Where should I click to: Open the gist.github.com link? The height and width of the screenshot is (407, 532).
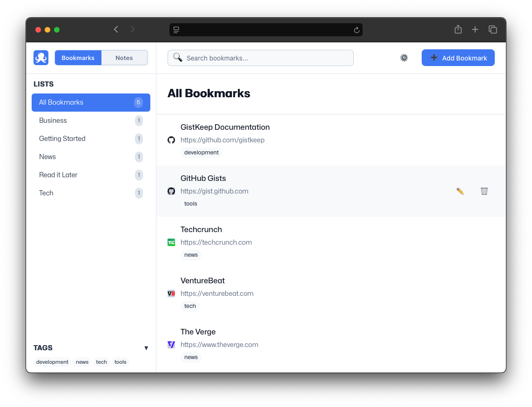[x=215, y=191]
